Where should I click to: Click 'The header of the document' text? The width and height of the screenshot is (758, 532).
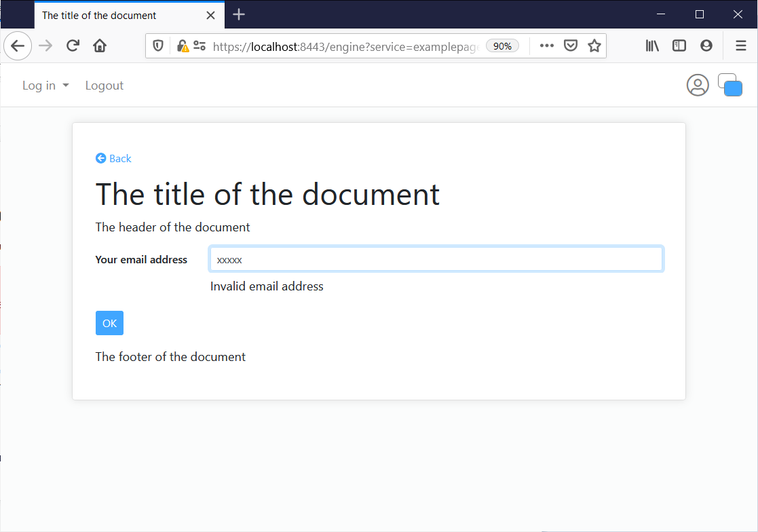pos(172,227)
